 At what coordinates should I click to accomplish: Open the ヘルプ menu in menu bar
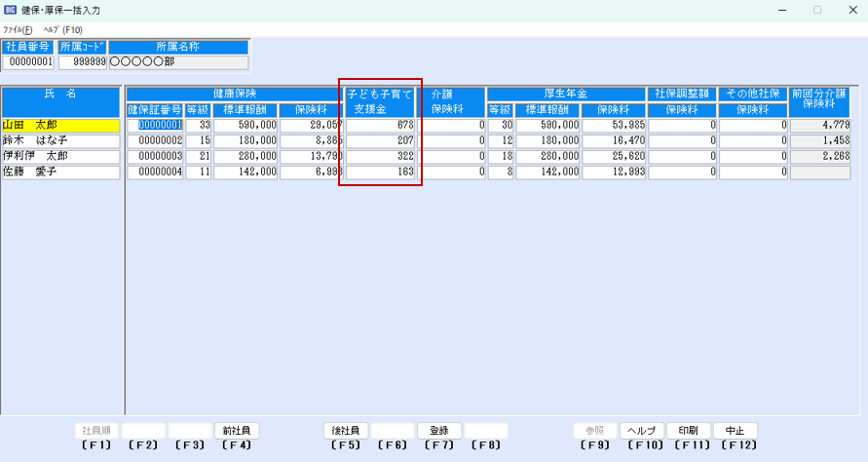pyautogui.click(x=63, y=30)
